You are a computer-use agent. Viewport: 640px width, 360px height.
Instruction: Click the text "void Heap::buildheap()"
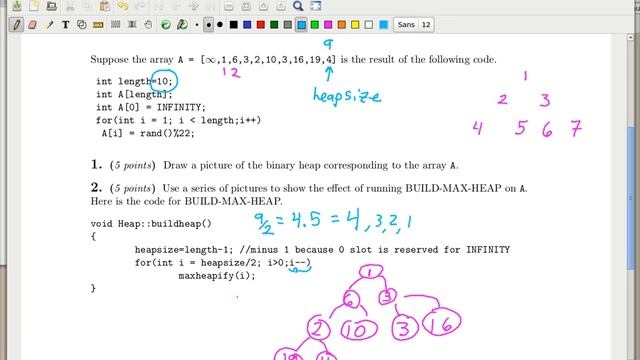[x=151, y=224]
